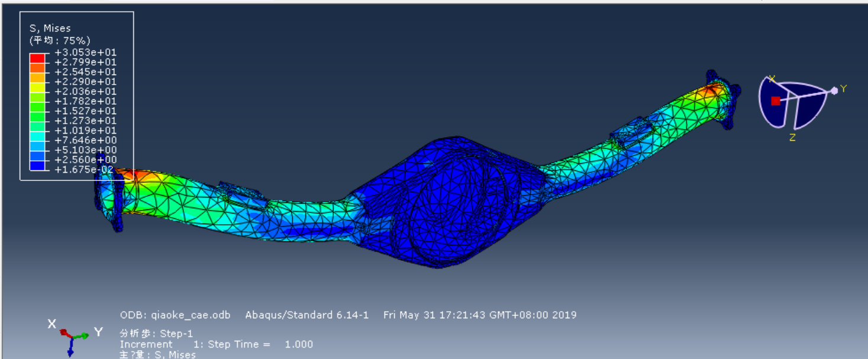Select the legend title 'S, Mises'

pyautogui.click(x=50, y=28)
